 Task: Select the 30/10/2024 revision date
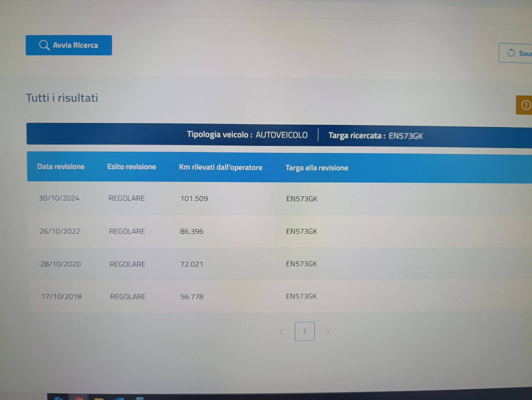[x=59, y=198]
